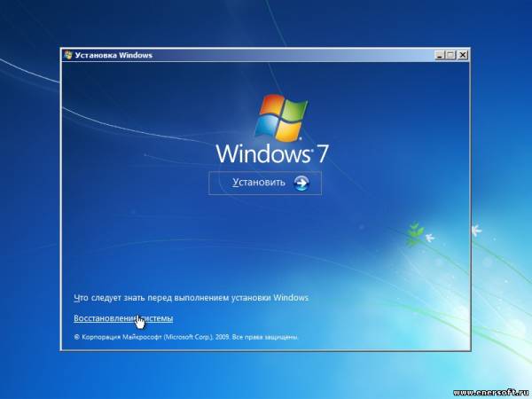Minimize the Установка Windows window

click(440, 55)
